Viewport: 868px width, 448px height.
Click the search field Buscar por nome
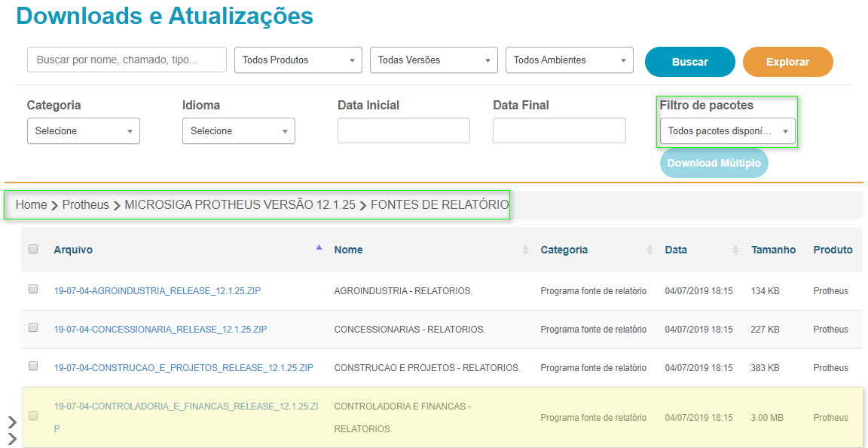[127, 60]
